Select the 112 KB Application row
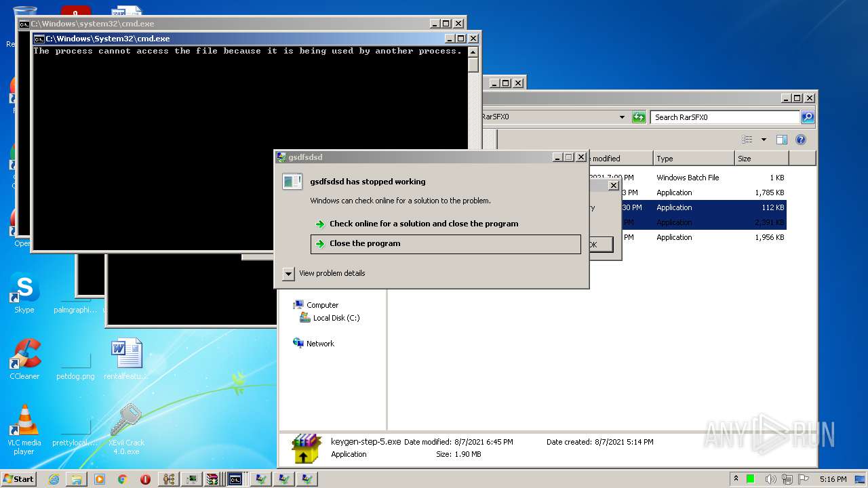The height and width of the screenshot is (488, 868). point(704,207)
